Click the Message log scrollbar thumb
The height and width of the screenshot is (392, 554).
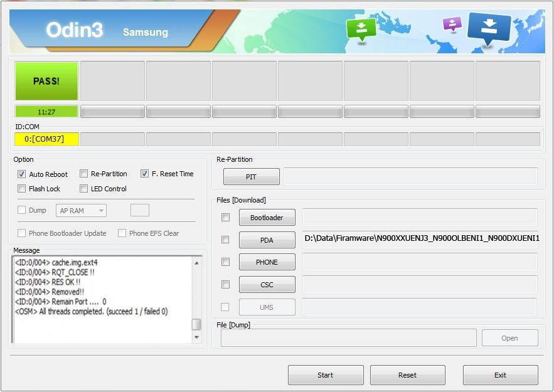point(196,324)
